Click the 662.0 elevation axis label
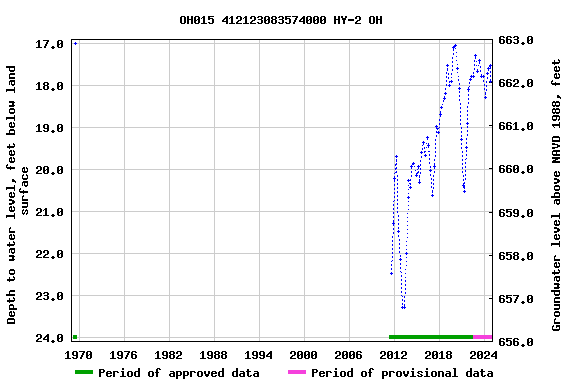576x384 pixels. tap(515, 83)
